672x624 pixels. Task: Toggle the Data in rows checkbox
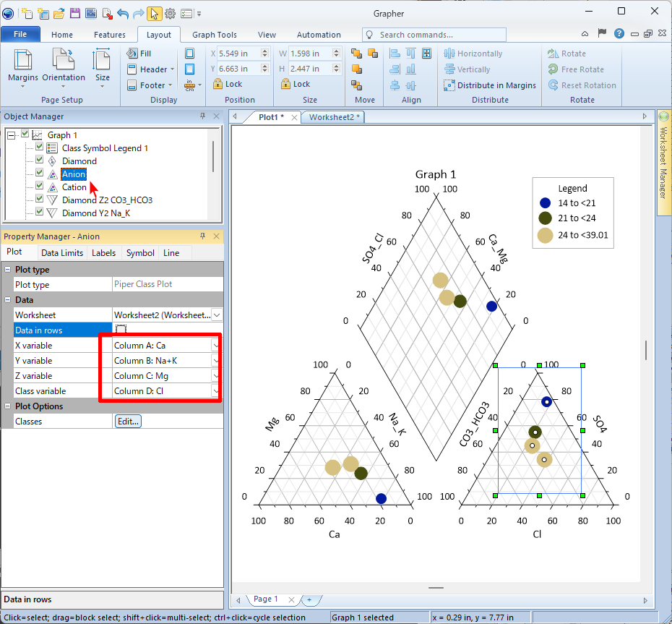[121, 330]
